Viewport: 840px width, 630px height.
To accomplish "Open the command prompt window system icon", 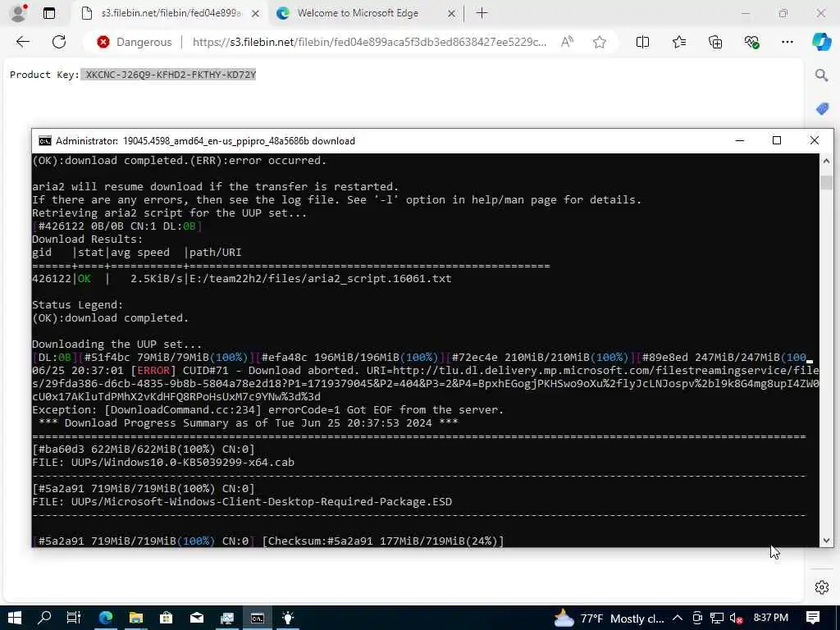I will coord(45,141).
